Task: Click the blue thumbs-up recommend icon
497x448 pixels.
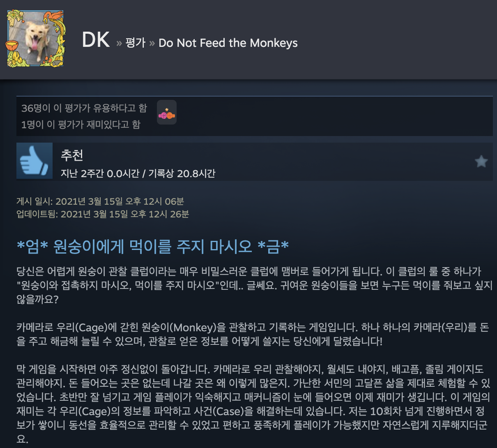Action: tap(35, 161)
